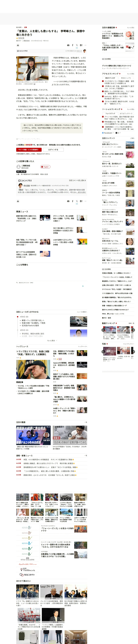
Task: Click the 先生コネクト logo
Action: tap(28, 575)
